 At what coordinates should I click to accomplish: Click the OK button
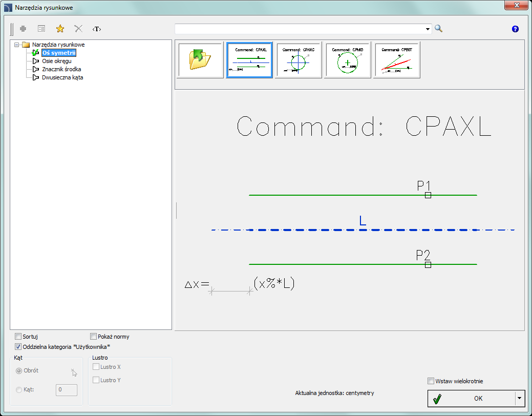coord(472,399)
